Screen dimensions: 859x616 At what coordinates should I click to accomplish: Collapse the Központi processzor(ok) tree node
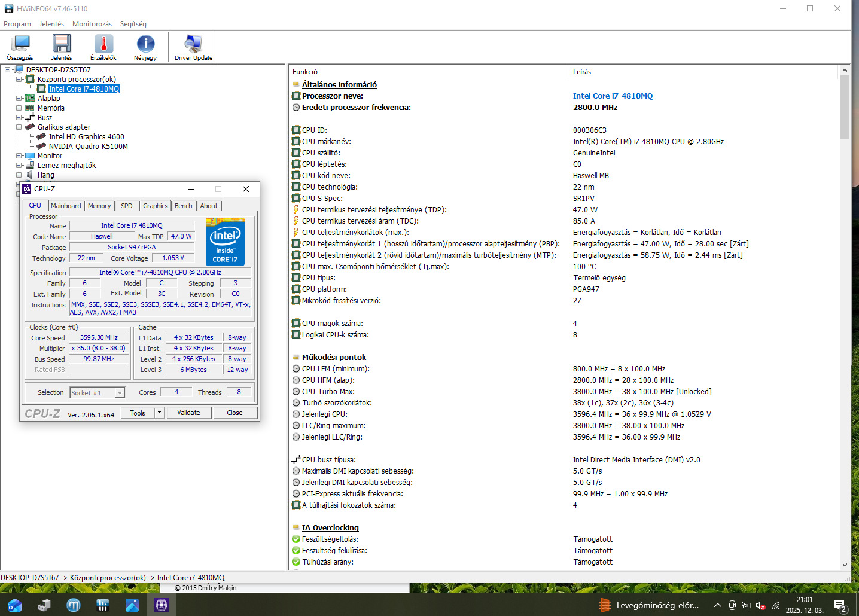pos(19,79)
